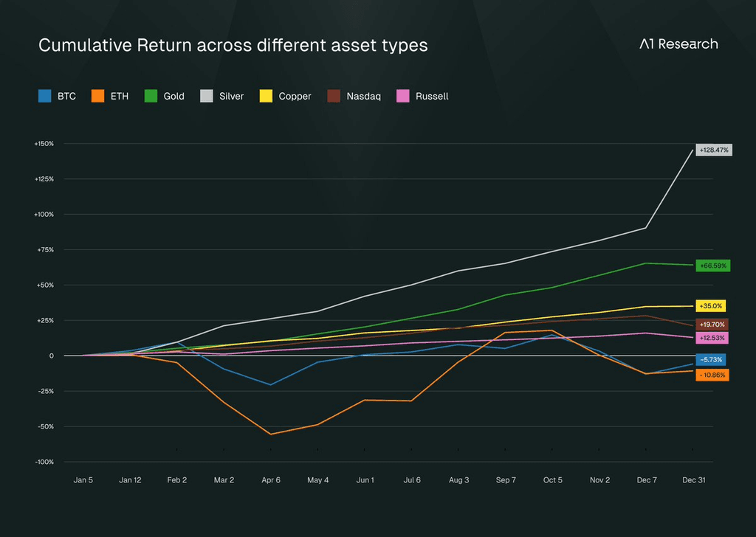756x537 pixels.
Task: Select the +12.53% Russell value label
Action: 712,338
